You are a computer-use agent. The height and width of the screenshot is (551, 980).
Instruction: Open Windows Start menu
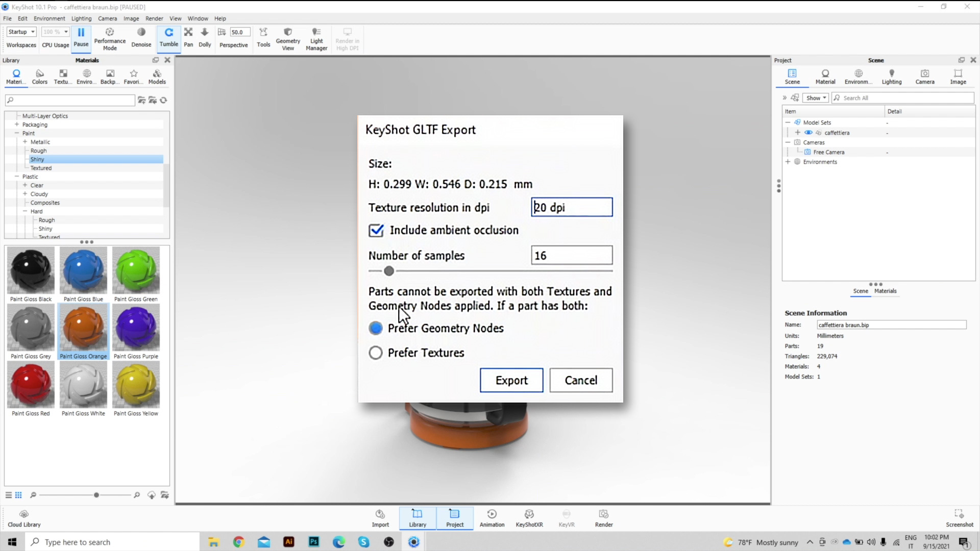tap(12, 542)
